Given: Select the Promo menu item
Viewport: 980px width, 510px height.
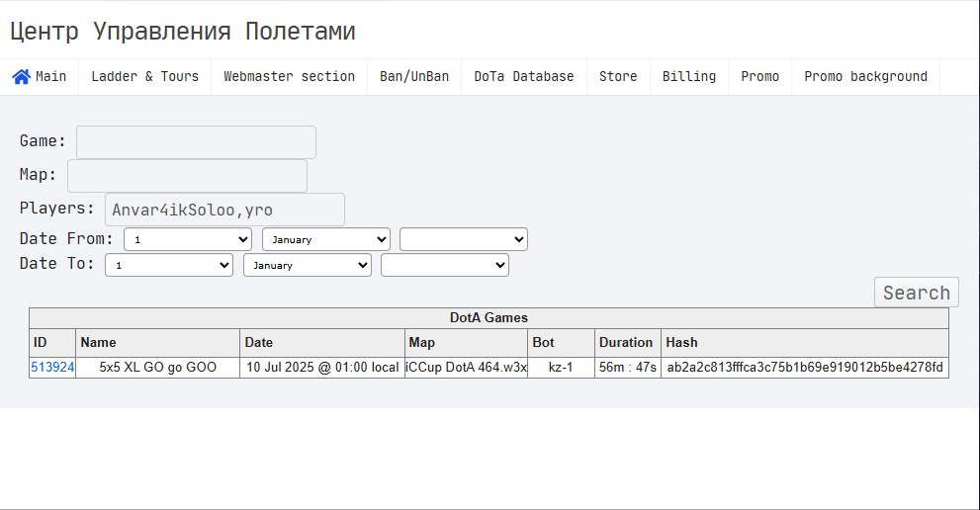Looking at the screenshot, I should coord(760,77).
